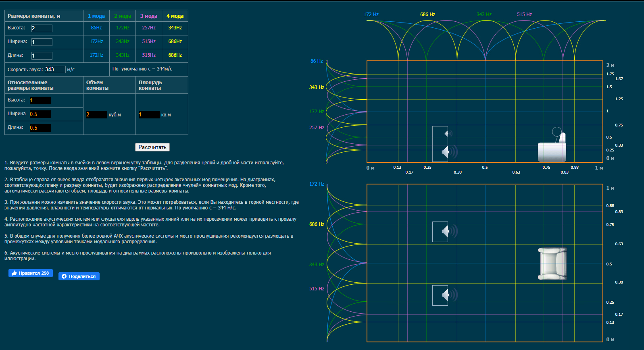Click the '515 Hz' label above the top curves
Viewport: 644px width, 350px height.
click(524, 14)
